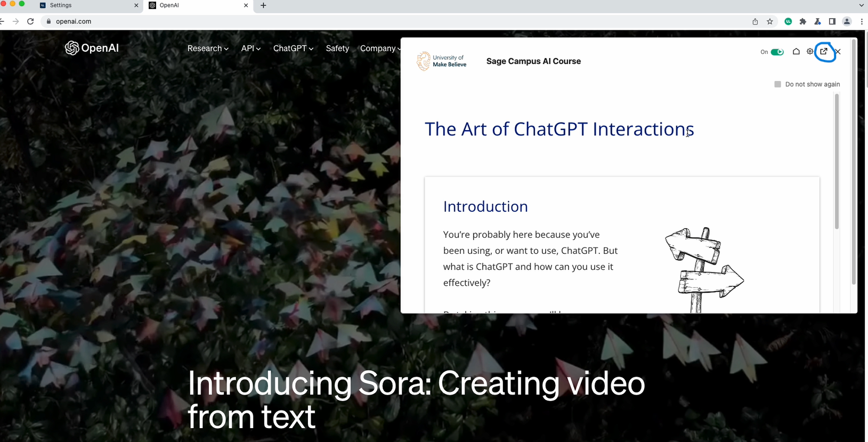Click the share page icon
Image resolution: width=868 pixels, height=442 pixels.
pos(755,21)
